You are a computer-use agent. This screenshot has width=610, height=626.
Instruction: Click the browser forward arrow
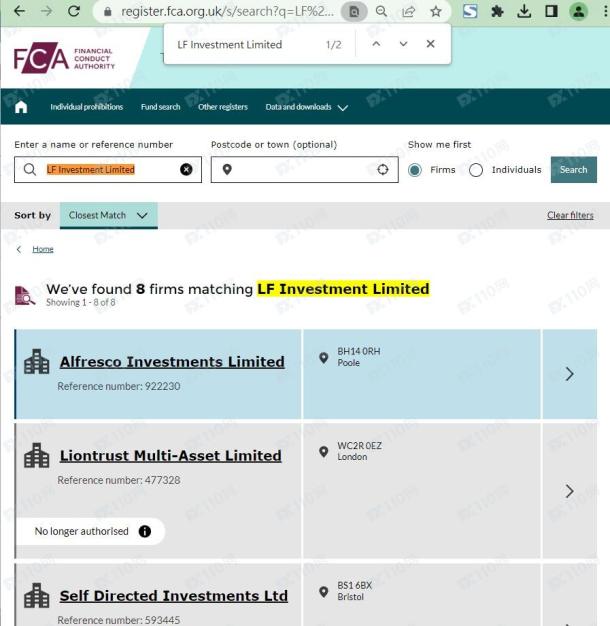click(47, 11)
